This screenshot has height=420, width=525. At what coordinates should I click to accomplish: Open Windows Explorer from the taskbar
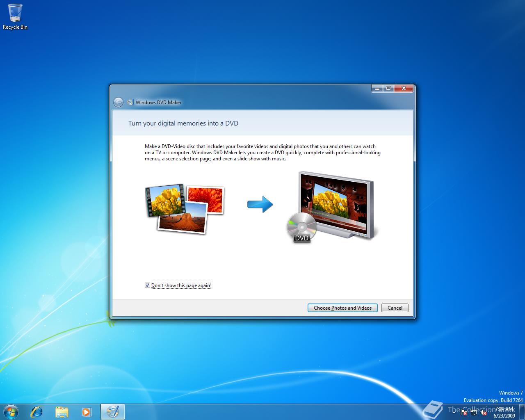click(x=62, y=411)
